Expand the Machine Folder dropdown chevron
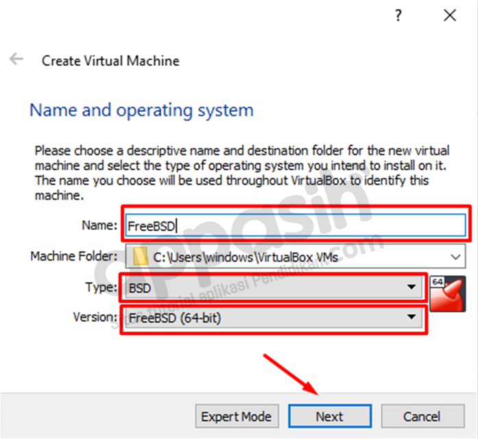The image size is (478, 448). click(455, 257)
